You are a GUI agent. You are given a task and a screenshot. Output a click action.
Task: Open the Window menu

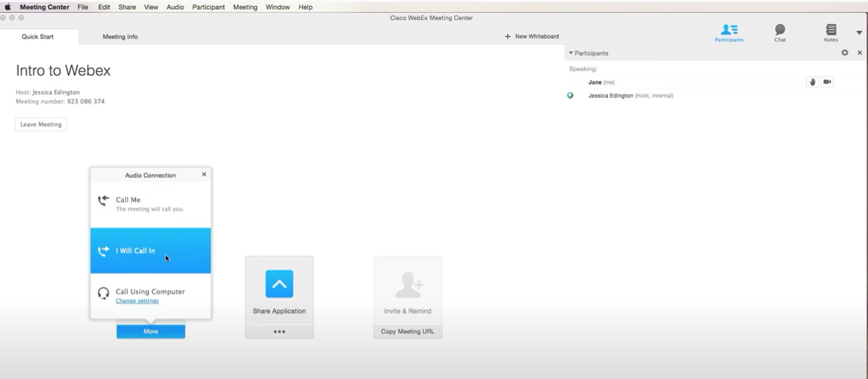coord(278,7)
